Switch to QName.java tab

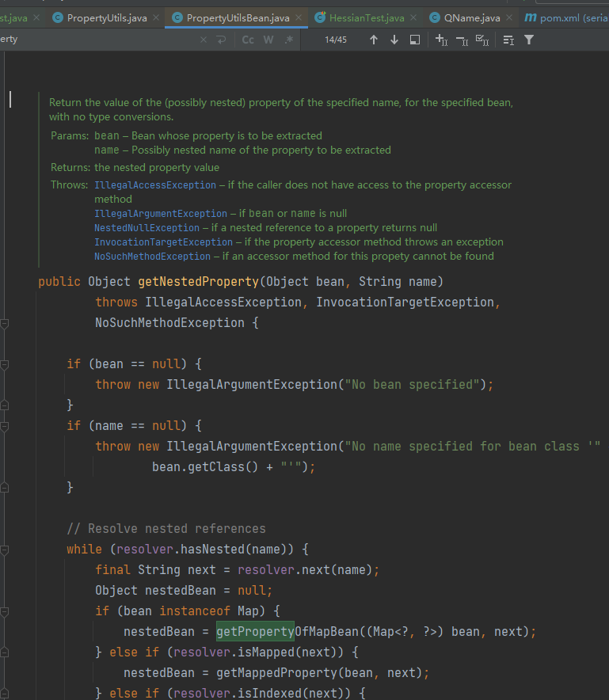[x=472, y=18]
